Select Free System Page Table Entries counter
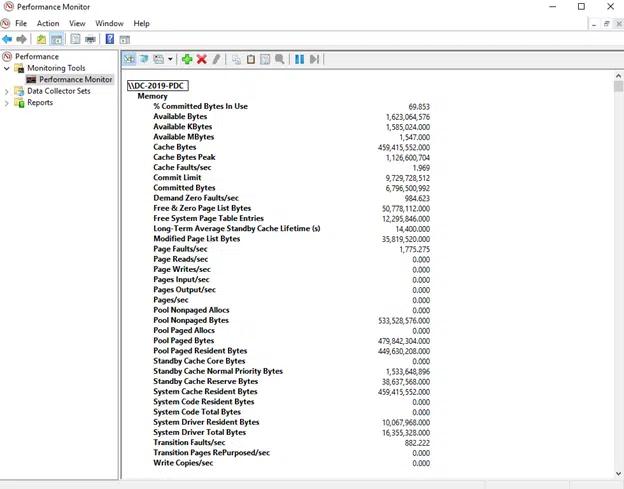This screenshot has width=624, height=489. click(209, 218)
